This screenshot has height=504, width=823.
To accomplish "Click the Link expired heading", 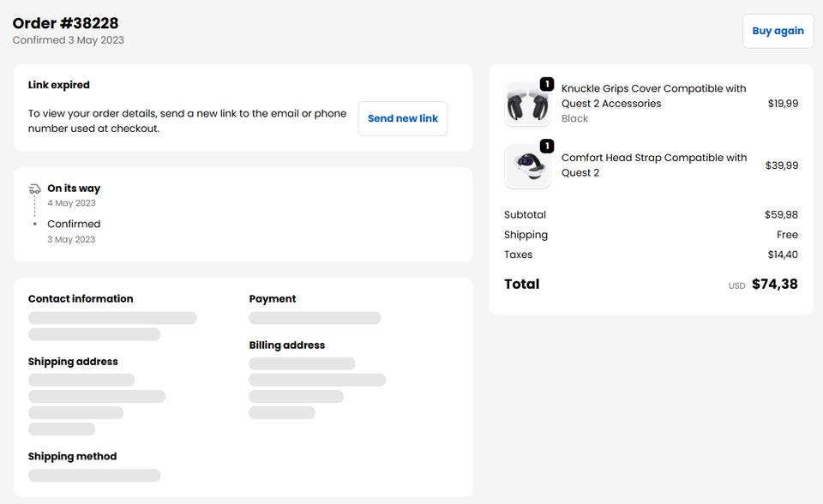I will tap(58, 85).
